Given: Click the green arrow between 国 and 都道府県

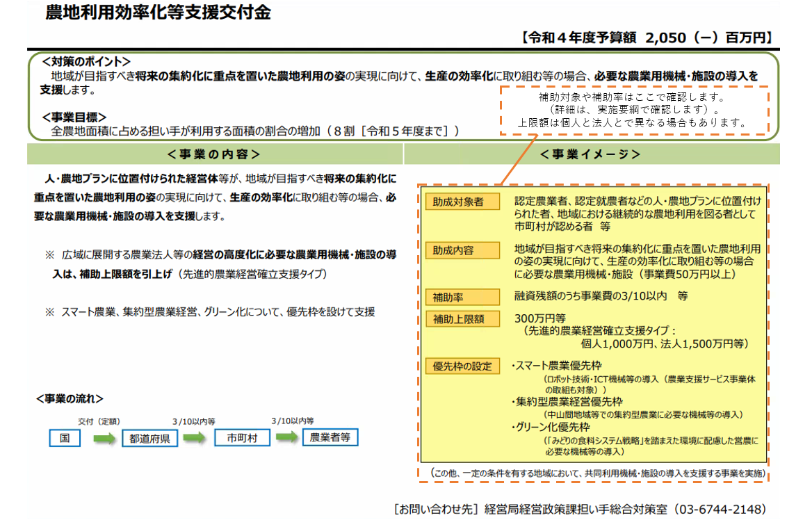Looking at the screenshot, I should [x=103, y=439].
